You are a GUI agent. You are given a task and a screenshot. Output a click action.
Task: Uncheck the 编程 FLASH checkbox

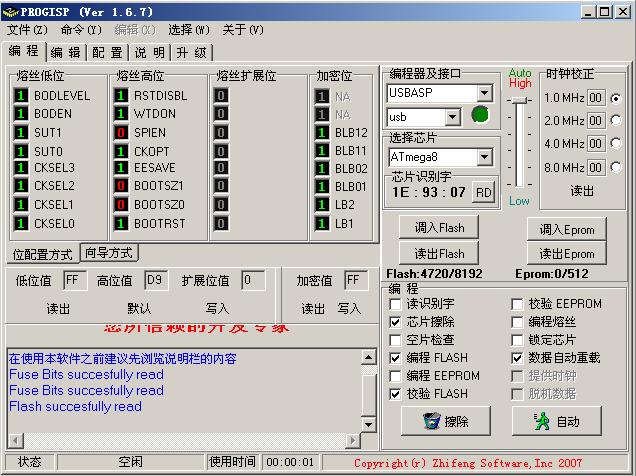[395, 358]
